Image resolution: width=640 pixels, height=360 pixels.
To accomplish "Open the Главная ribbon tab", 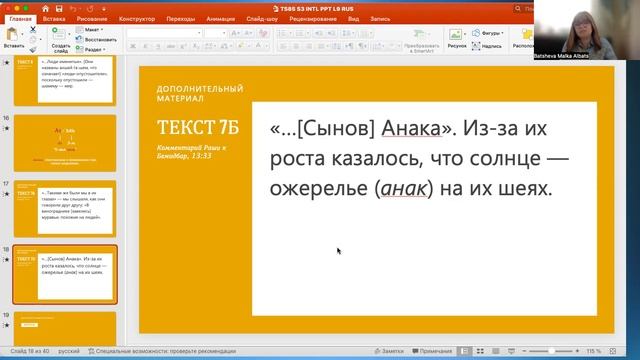I will point(20,19).
